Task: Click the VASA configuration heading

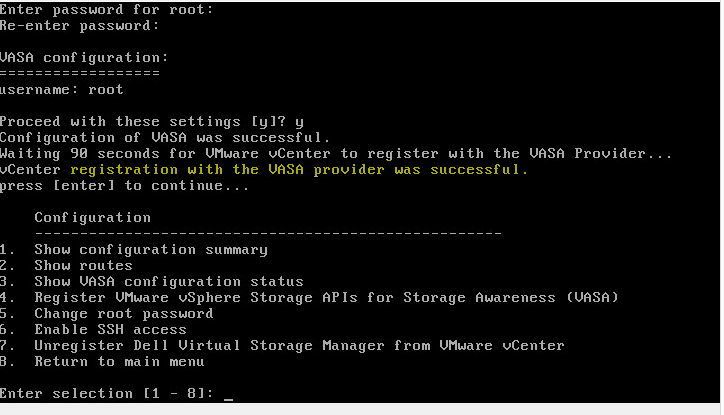Action: coord(84,57)
